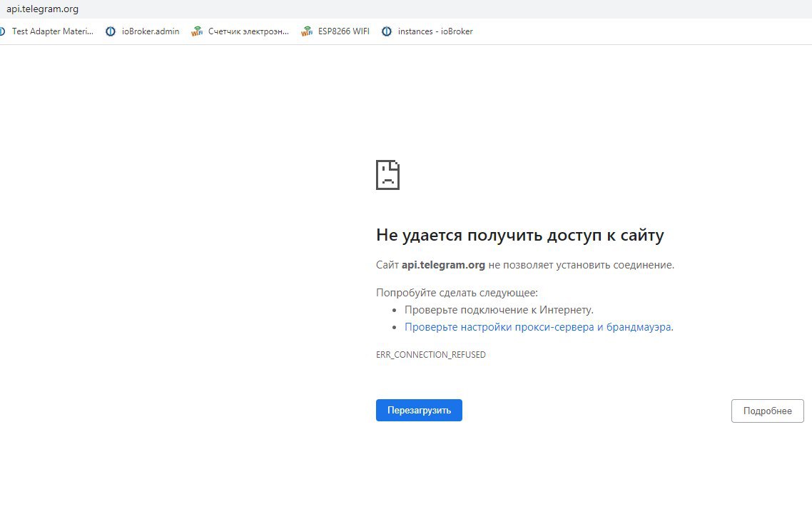
Task: Click the Счетчик электроэн... WiFi favicon
Action: coord(197,31)
